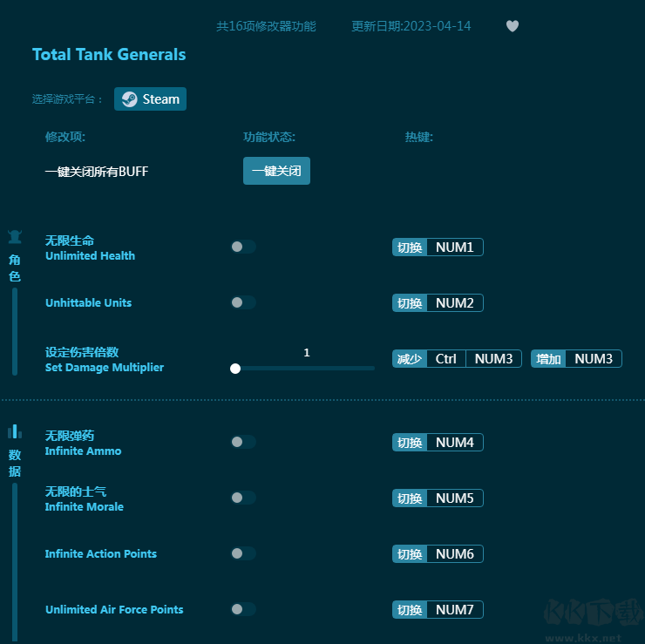The width and height of the screenshot is (645, 644).
Task: Click the Set Damage Multiplier slider handle
Action: click(235, 369)
